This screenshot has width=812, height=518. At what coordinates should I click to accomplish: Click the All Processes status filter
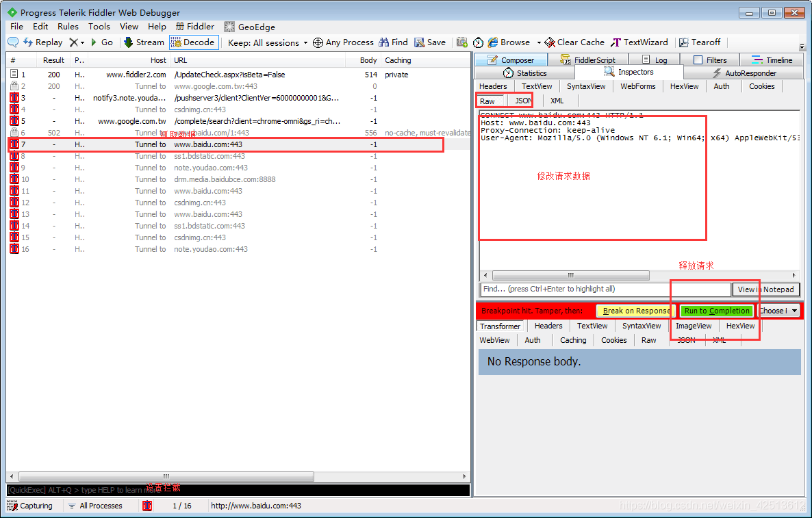point(95,506)
